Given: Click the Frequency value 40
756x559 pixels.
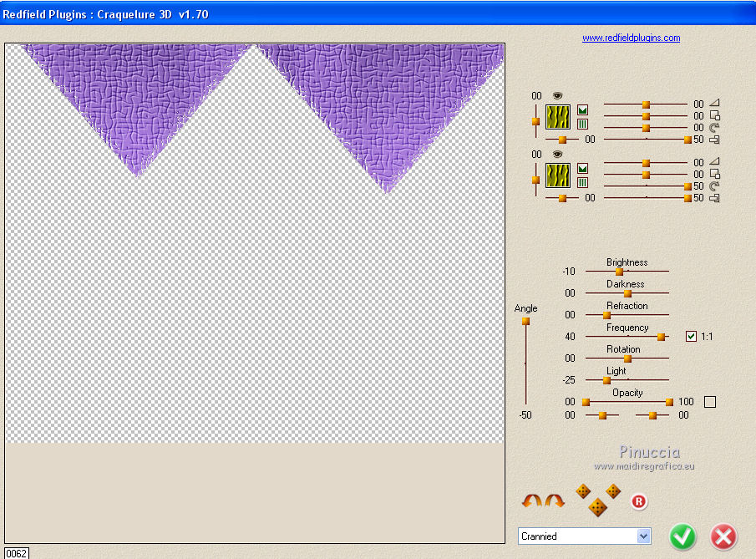Looking at the screenshot, I should click(570, 337).
